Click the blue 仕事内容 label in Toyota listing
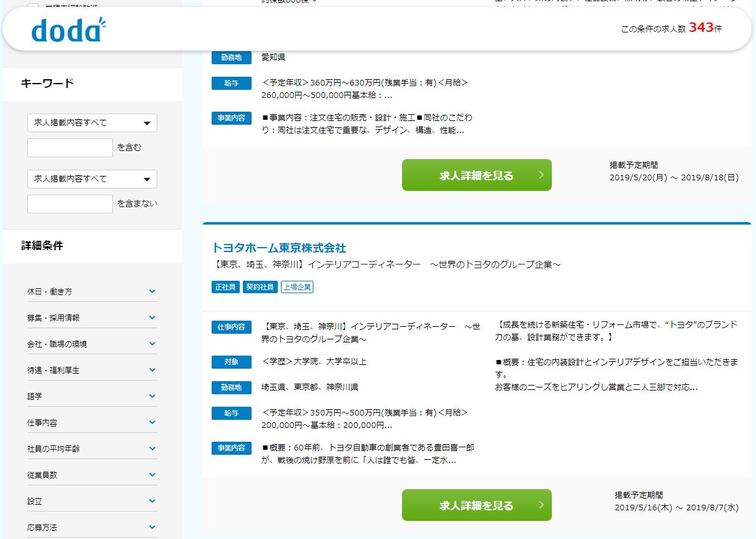 coord(232,327)
